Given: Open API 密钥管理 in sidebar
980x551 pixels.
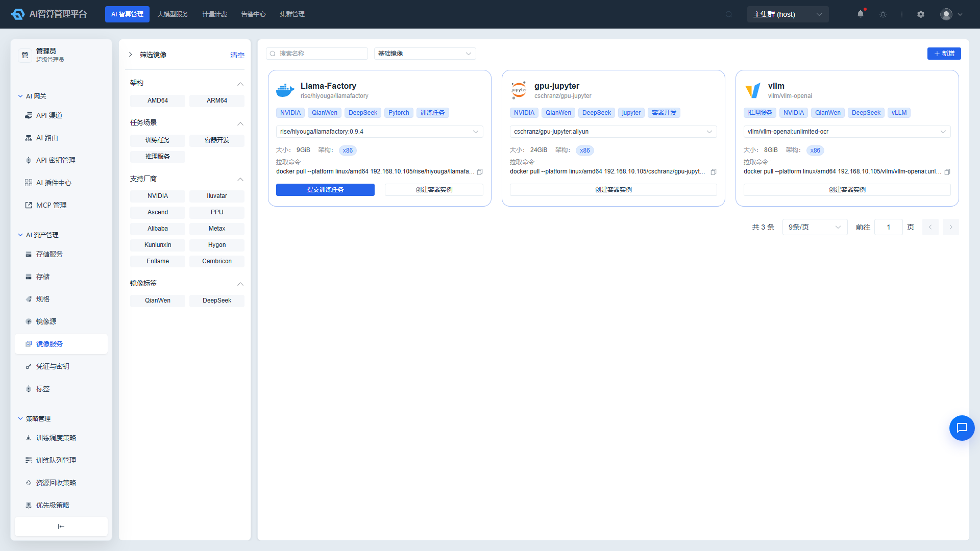Looking at the screenshot, I should tap(61, 160).
